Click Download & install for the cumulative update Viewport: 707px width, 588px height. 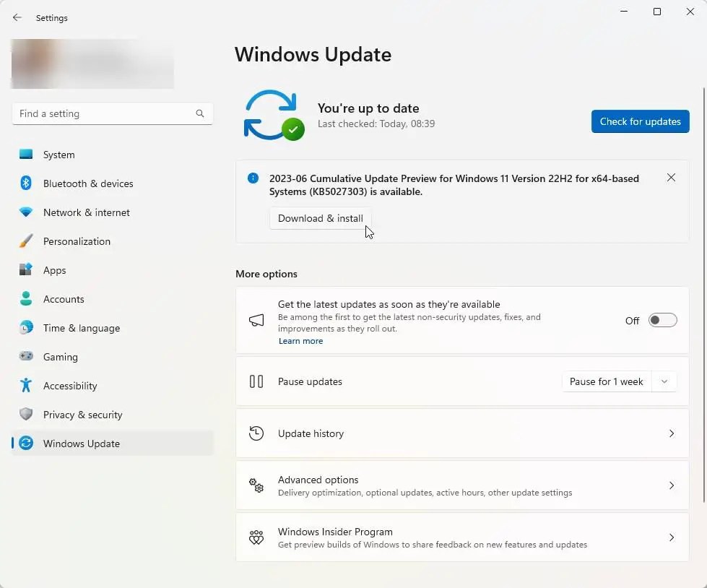point(320,218)
